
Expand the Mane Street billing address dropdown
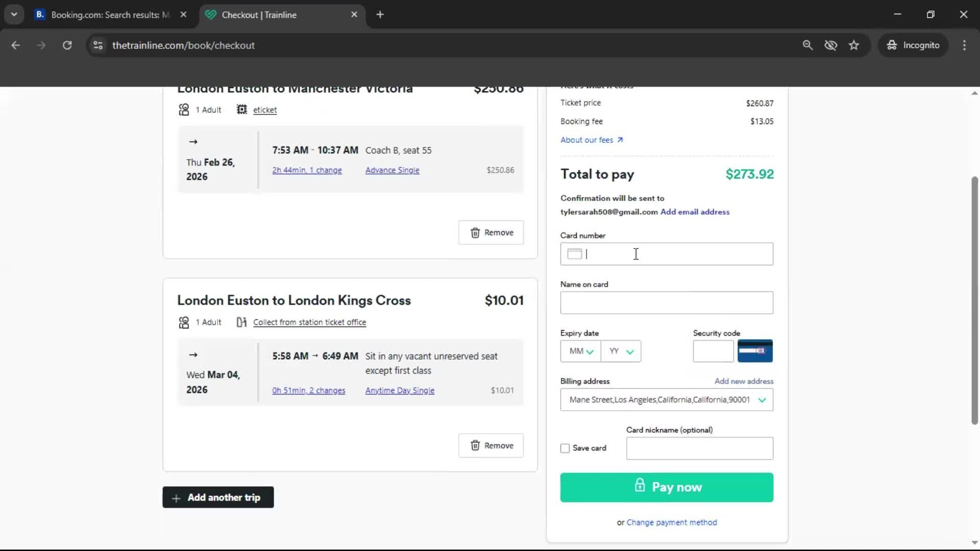[x=762, y=400]
